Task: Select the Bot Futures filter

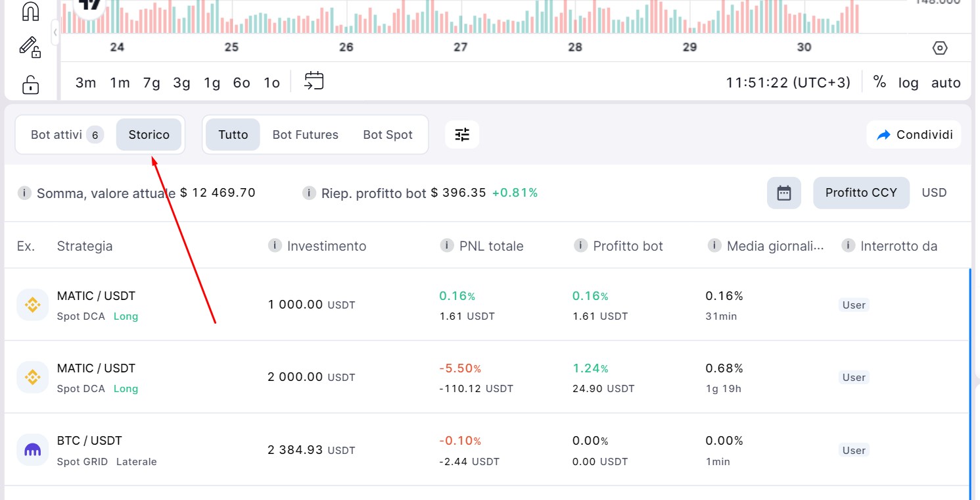Action: click(305, 135)
